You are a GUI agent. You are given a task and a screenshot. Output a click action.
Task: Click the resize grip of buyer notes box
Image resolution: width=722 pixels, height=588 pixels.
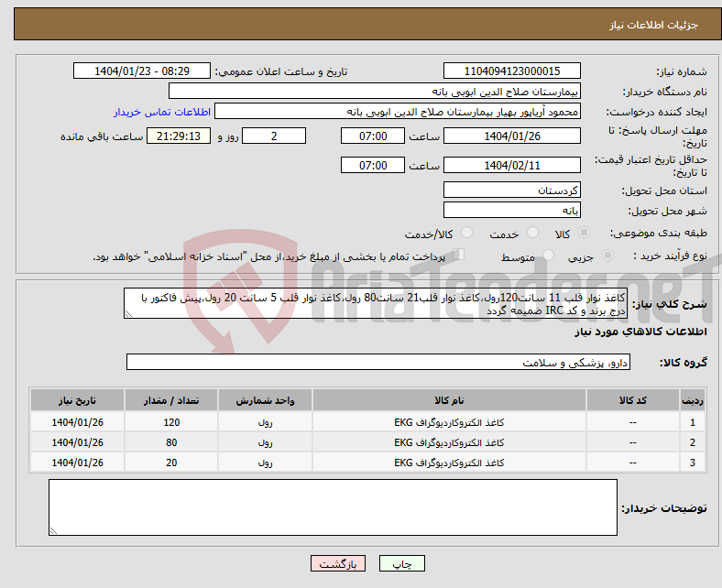tap(53, 531)
